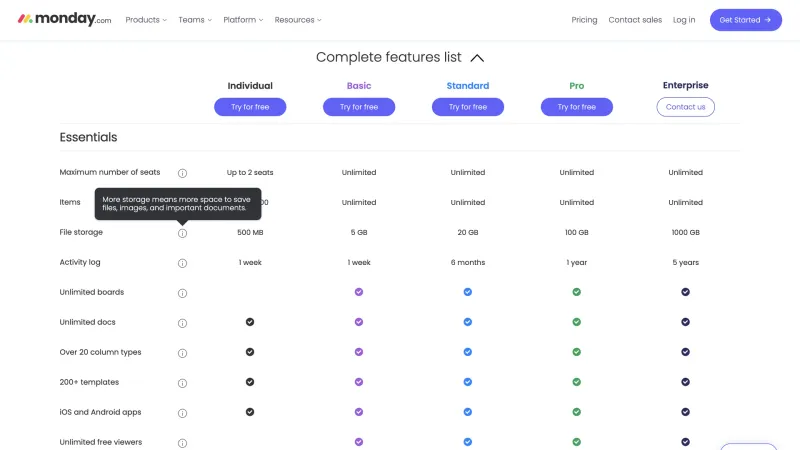The width and height of the screenshot is (800, 450).
Task: Click Pro checkmark for Unlimited boards
Action: click(x=577, y=292)
